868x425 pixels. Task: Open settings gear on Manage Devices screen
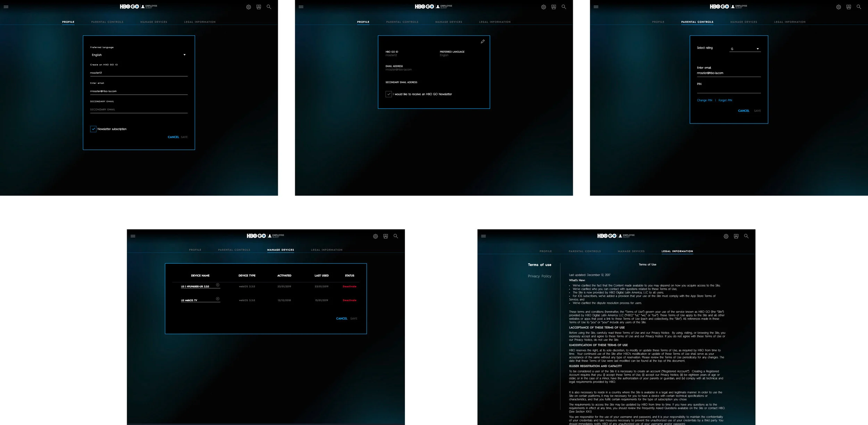(x=375, y=236)
